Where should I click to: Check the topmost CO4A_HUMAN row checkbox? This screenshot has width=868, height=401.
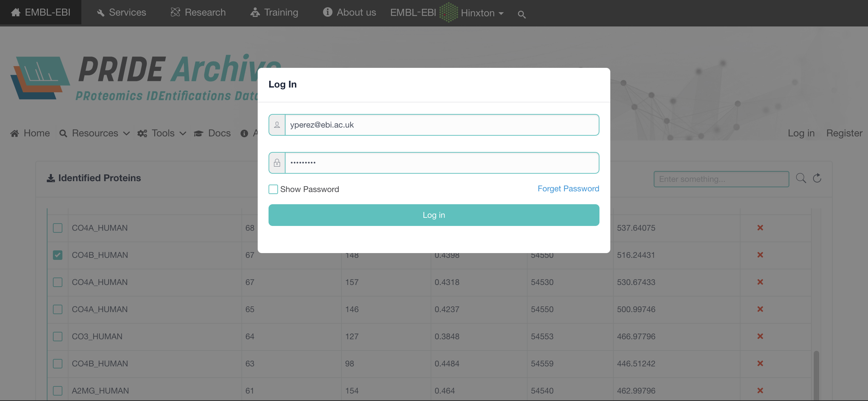click(x=57, y=228)
